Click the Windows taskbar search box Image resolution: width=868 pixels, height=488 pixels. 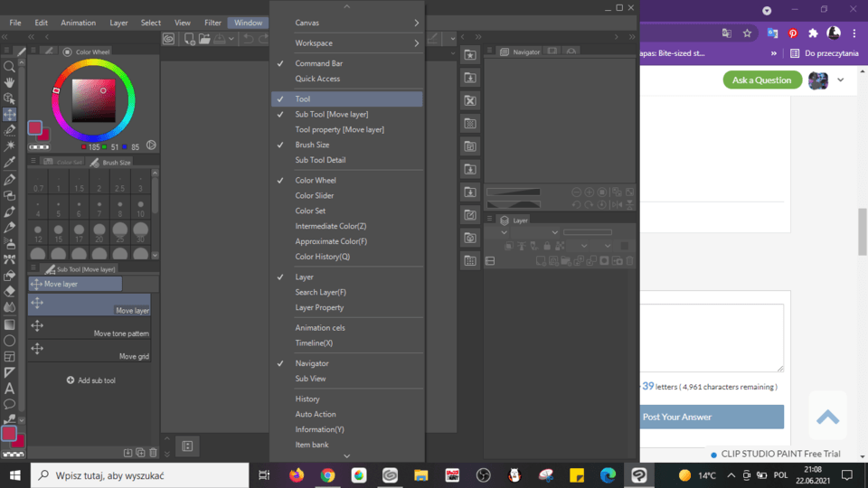coord(140,475)
